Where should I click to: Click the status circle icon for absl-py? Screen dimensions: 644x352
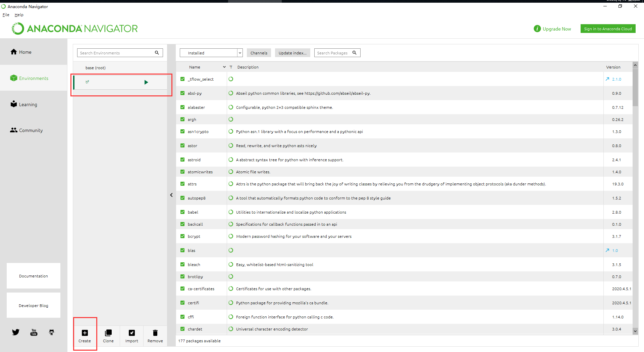pos(231,93)
